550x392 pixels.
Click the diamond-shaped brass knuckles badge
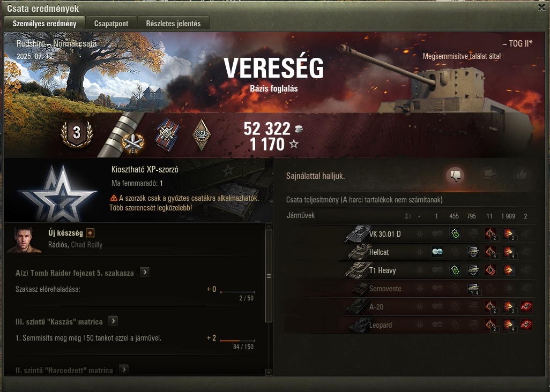(202, 135)
